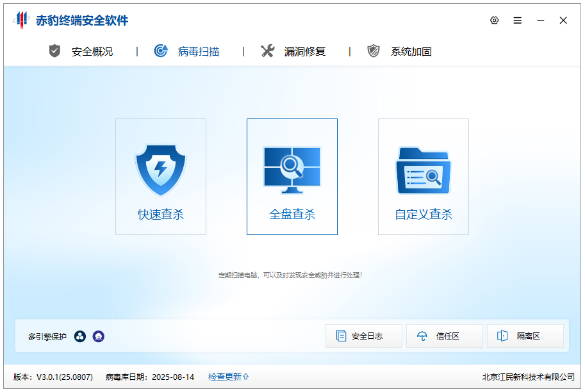This screenshot has width=585, height=392.
Task: Open the 安全日志 security log button
Action: click(364, 336)
